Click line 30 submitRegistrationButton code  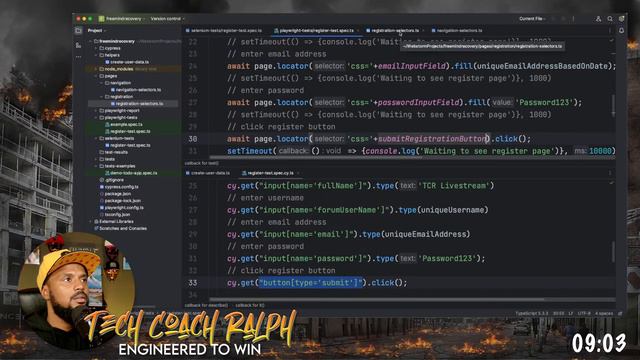pos(432,139)
